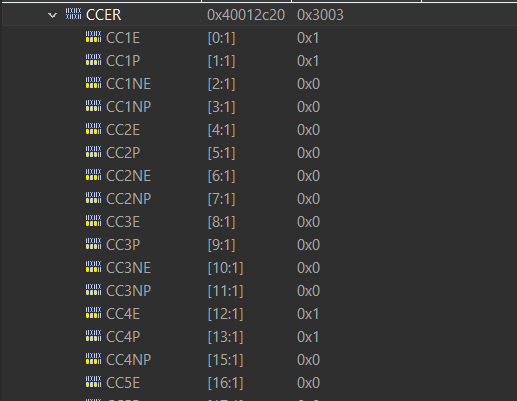Click the CC2NP value 0x0
The image size is (517, 401).
coord(308,199)
